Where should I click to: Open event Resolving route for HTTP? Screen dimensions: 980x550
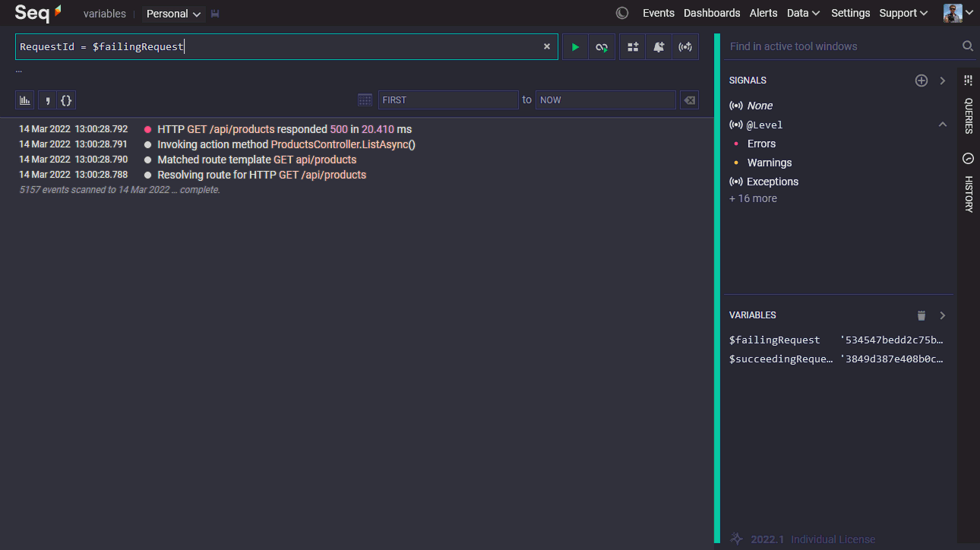[261, 175]
